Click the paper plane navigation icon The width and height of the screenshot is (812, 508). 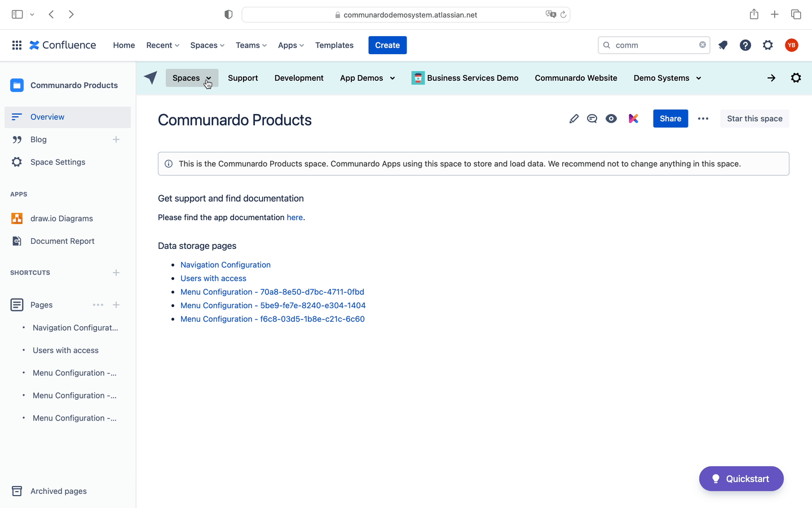coord(151,78)
